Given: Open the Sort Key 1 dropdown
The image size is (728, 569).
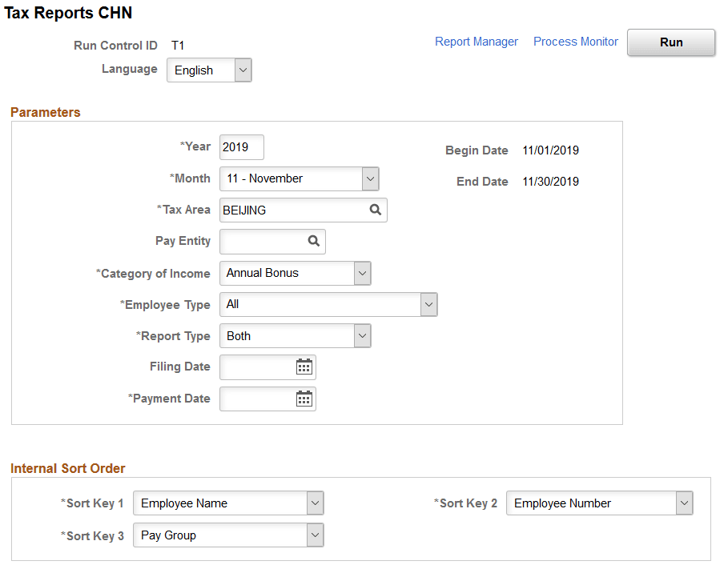Looking at the screenshot, I should (314, 503).
